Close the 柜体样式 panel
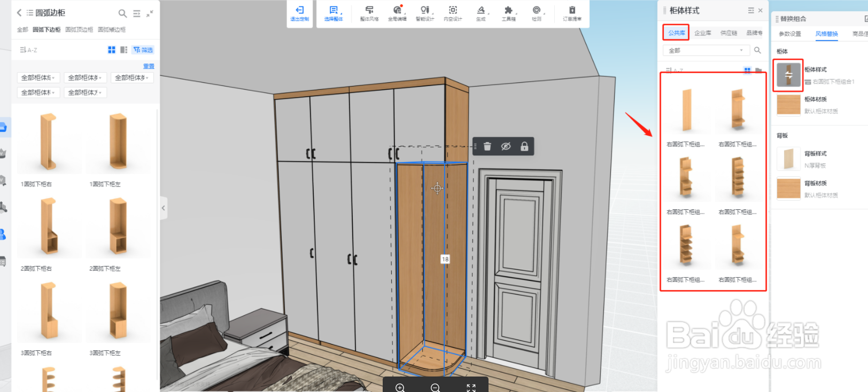 coord(760,11)
